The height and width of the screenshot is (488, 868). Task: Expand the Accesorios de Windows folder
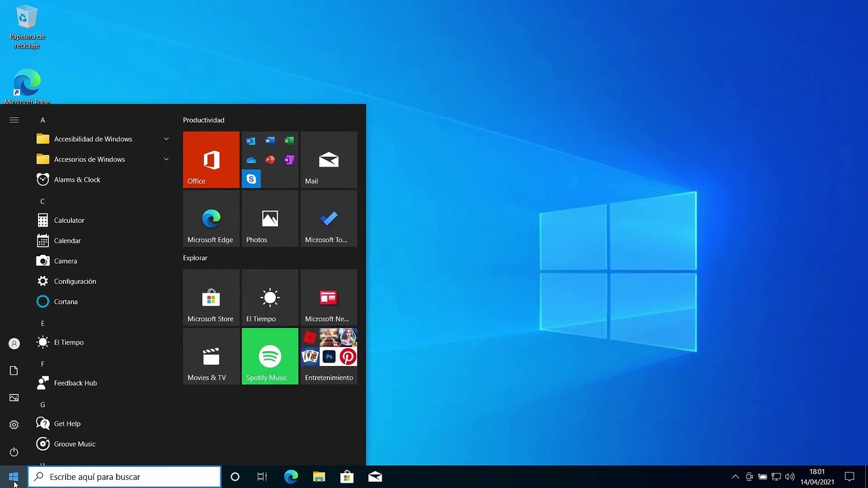102,159
